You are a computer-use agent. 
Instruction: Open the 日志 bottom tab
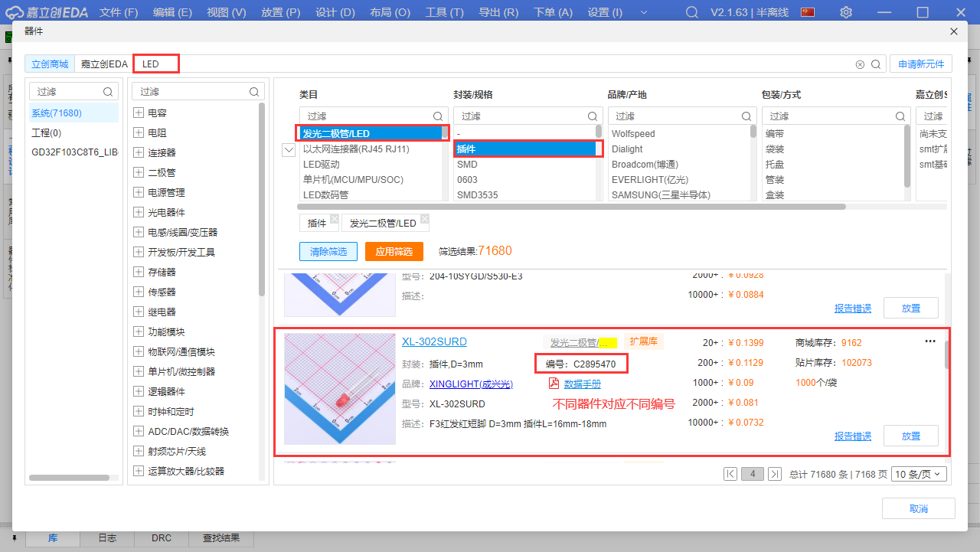[107, 538]
